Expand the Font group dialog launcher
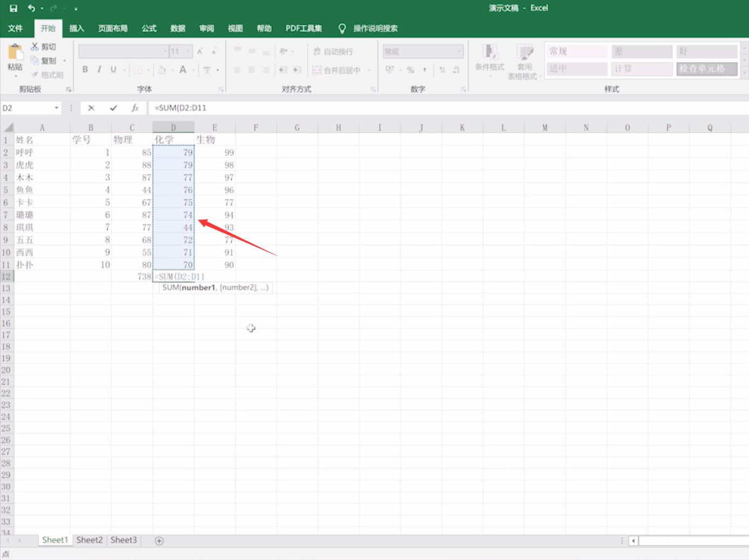This screenshot has height=560, width=749. coord(221,89)
